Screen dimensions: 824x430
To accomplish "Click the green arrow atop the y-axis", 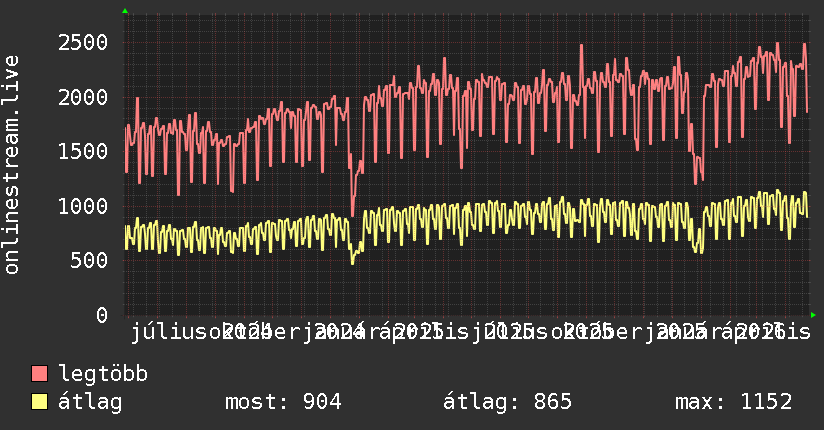I will coord(125,11).
